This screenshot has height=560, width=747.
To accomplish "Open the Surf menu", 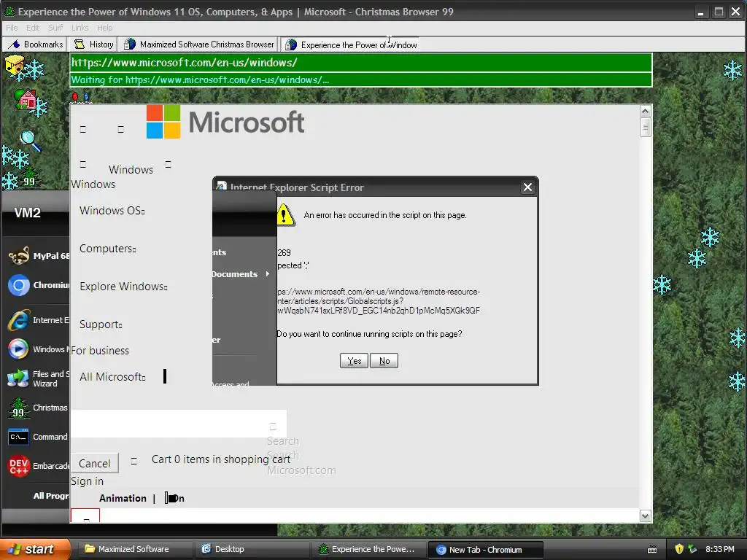I will 55,28.
